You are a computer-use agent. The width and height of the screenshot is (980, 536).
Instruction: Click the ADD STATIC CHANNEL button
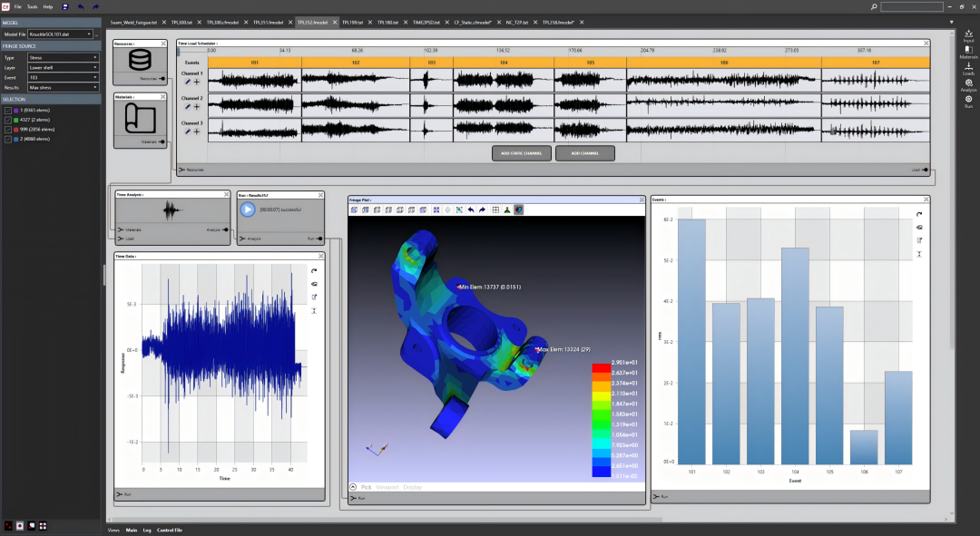tap(521, 153)
